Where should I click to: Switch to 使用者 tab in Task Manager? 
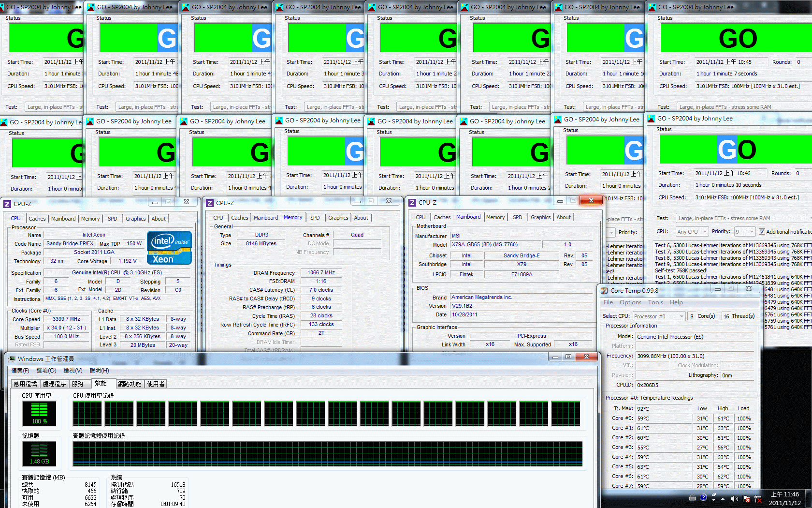click(x=156, y=384)
